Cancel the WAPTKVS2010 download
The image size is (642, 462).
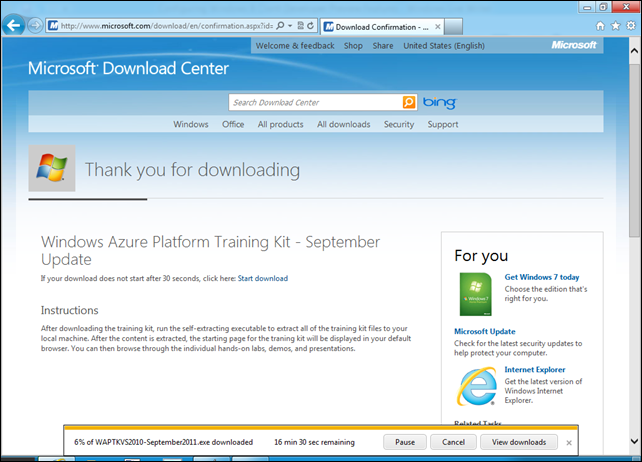click(453, 442)
